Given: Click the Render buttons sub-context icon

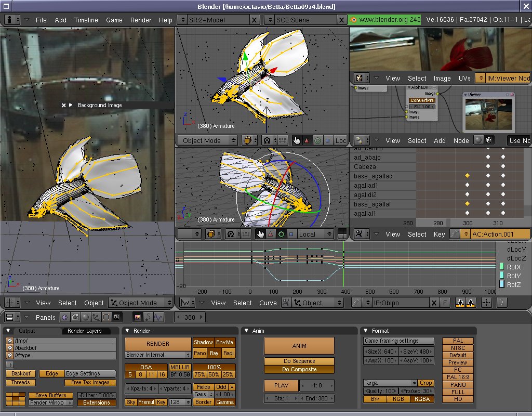Looking at the screenshot, I should click(x=138, y=317).
